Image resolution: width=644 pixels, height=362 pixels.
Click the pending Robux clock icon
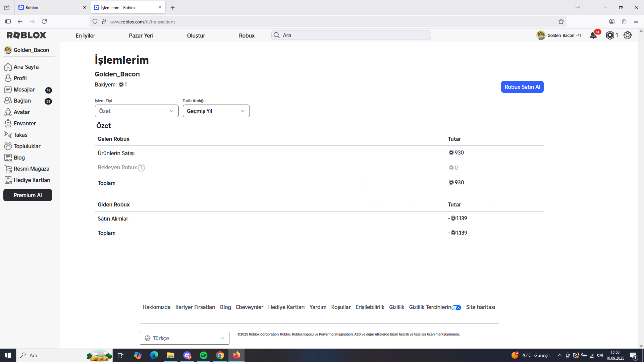tap(142, 168)
